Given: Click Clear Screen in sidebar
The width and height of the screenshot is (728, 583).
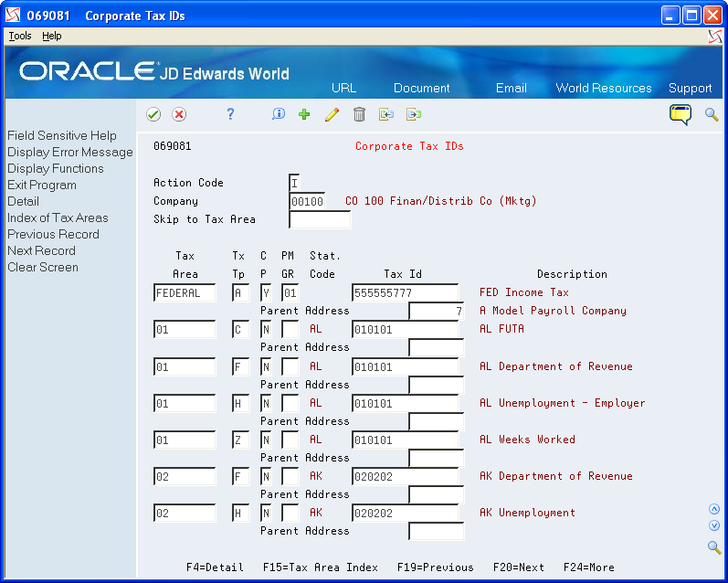Looking at the screenshot, I should coord(43,267).
